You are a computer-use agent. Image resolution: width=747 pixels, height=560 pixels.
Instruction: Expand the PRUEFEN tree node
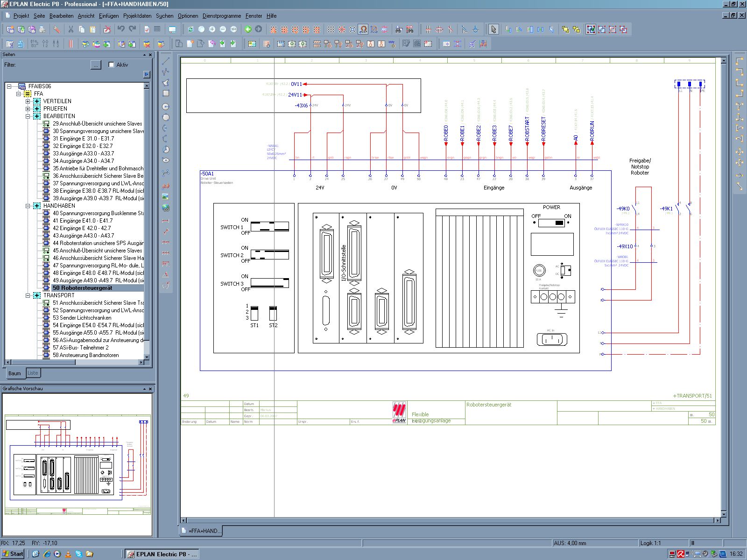point(28,109)
